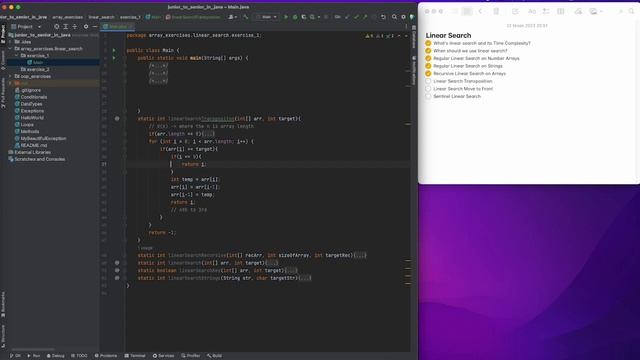Collapse array_exercises.linear_search package
The image size is (640, 360).
click(x=10, y=49)
